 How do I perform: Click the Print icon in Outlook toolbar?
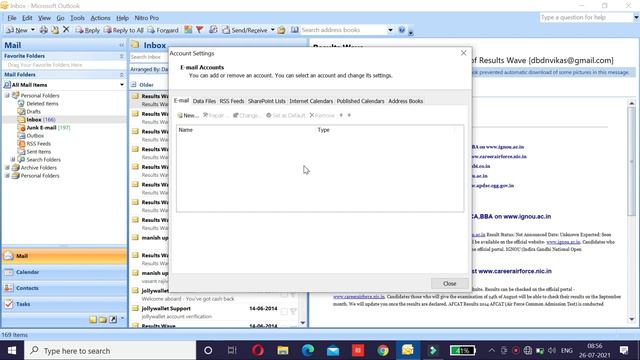click(43, 30)
